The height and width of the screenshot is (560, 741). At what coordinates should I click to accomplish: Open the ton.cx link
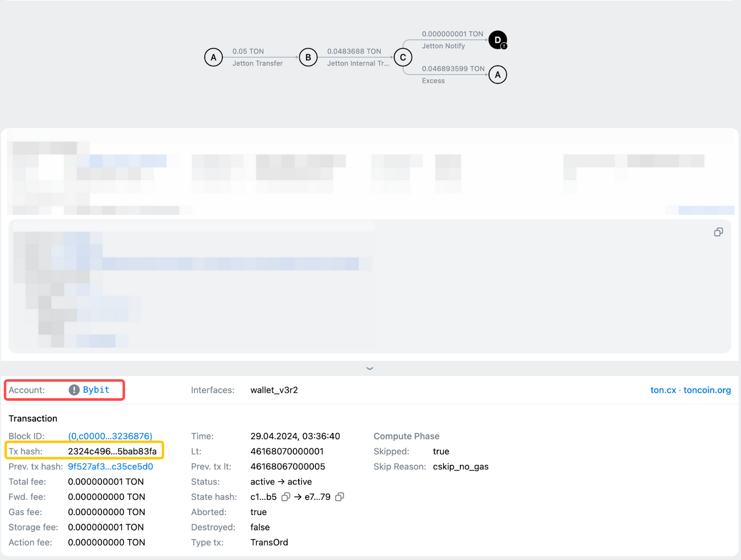click(663, 390)
